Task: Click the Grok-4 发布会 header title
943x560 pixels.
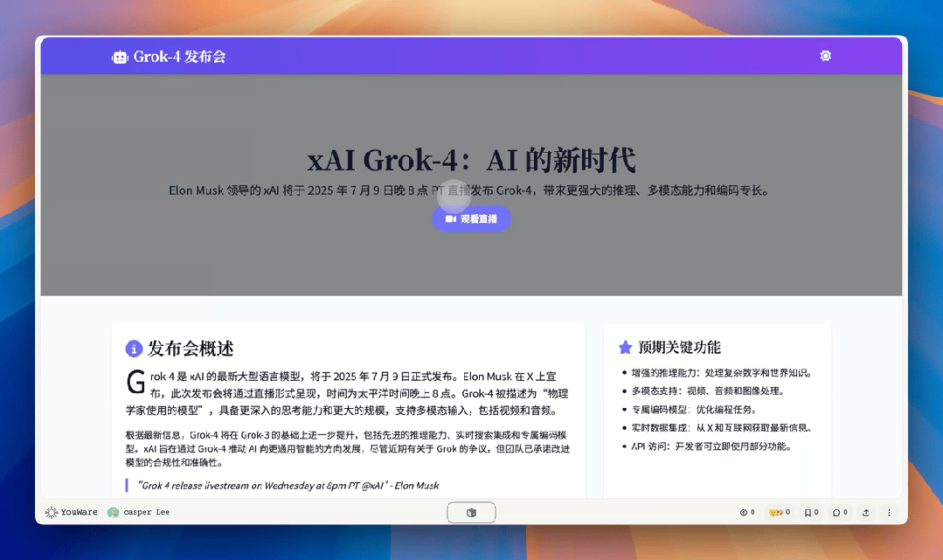Action: (x=179, y=57)
